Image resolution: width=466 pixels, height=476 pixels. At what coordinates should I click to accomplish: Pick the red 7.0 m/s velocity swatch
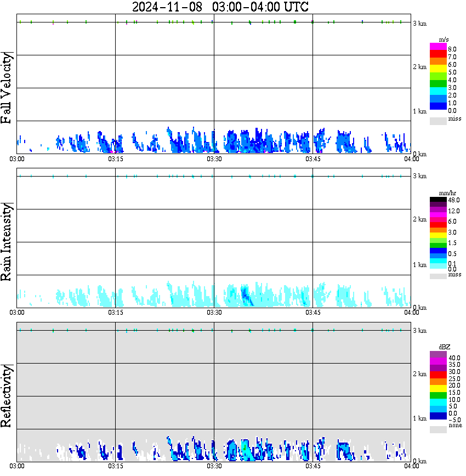coord(438,54)
